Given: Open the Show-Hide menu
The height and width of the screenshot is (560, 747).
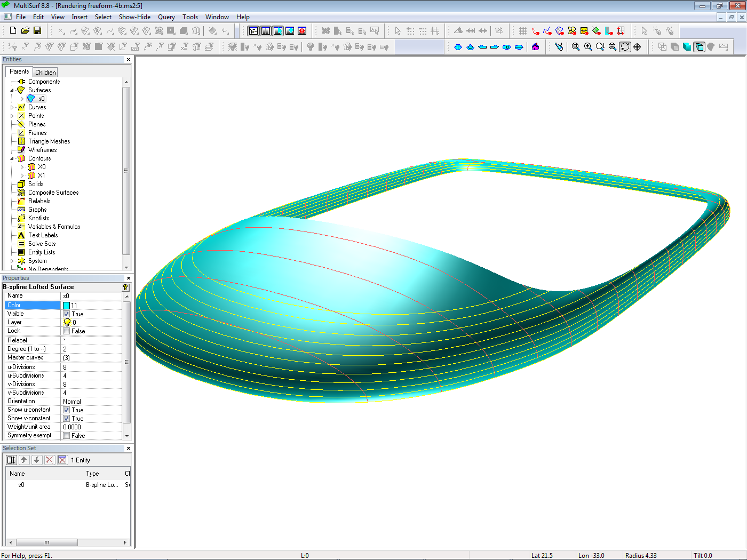Looking at the screenshot, I should tap(134, 17).
